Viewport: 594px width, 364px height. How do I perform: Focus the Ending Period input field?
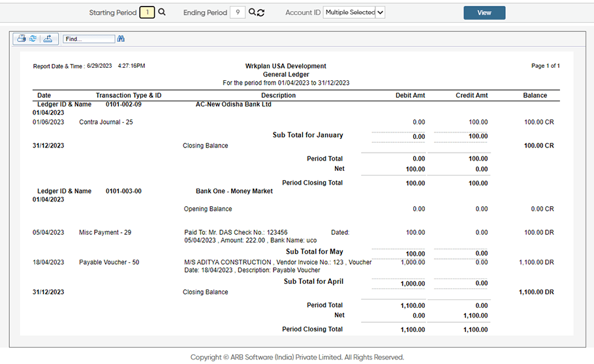point(238,12)
